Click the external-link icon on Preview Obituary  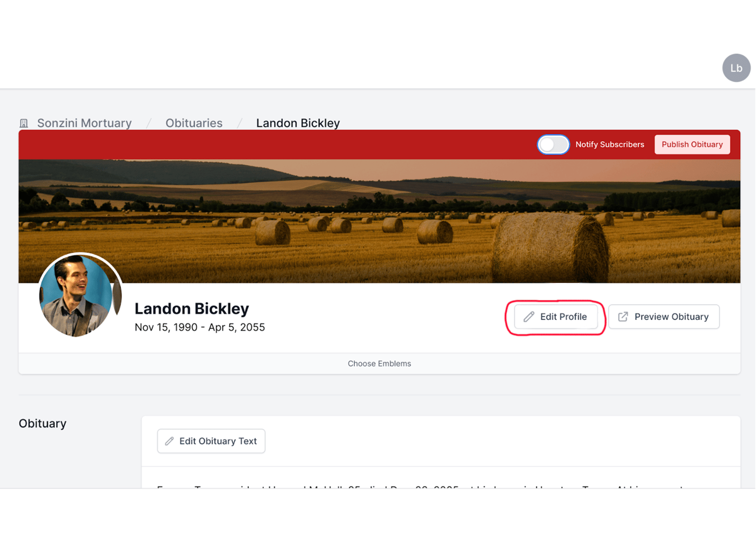[623, 317]
